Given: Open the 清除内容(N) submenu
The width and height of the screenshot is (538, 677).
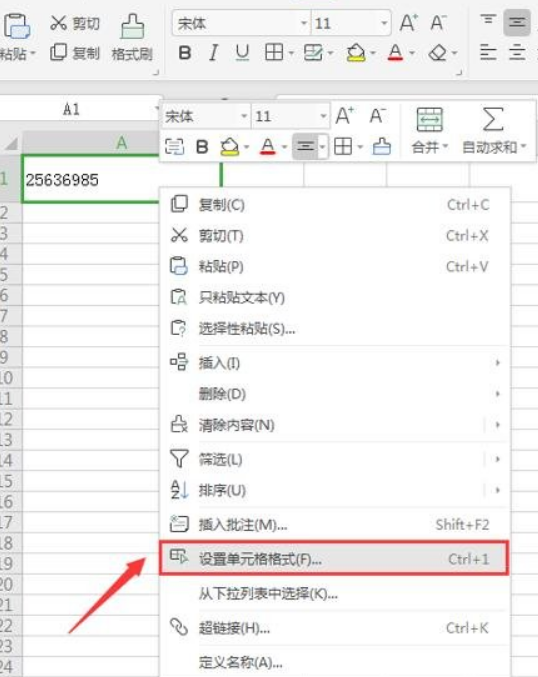Looking at the screenshot, I should (x=335, y=425).
